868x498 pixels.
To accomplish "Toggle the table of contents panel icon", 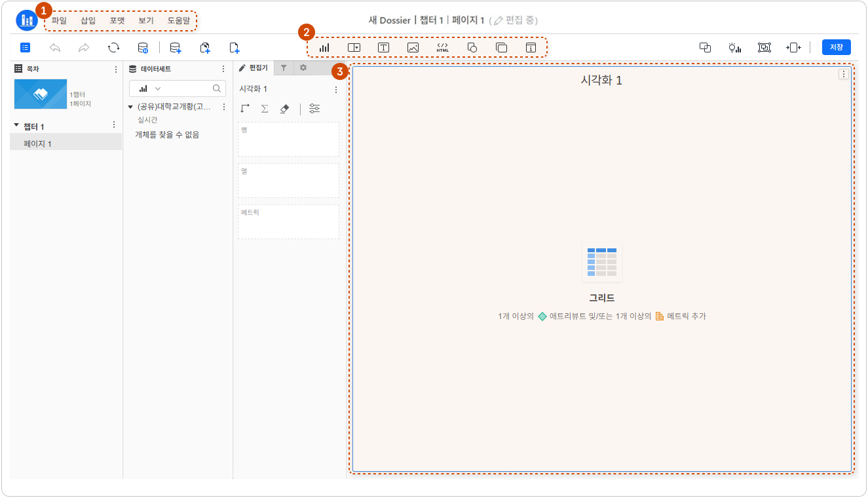I will (25, 47).
